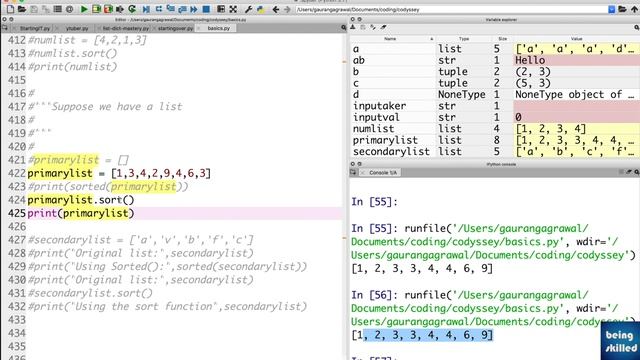Run the current cell

click(x=96, y=9)
